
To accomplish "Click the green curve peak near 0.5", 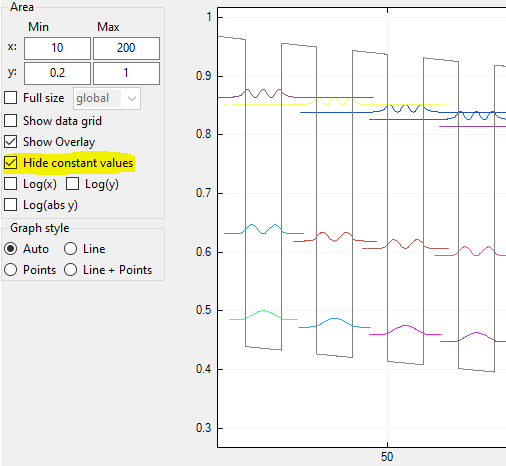I will [263, 311].
